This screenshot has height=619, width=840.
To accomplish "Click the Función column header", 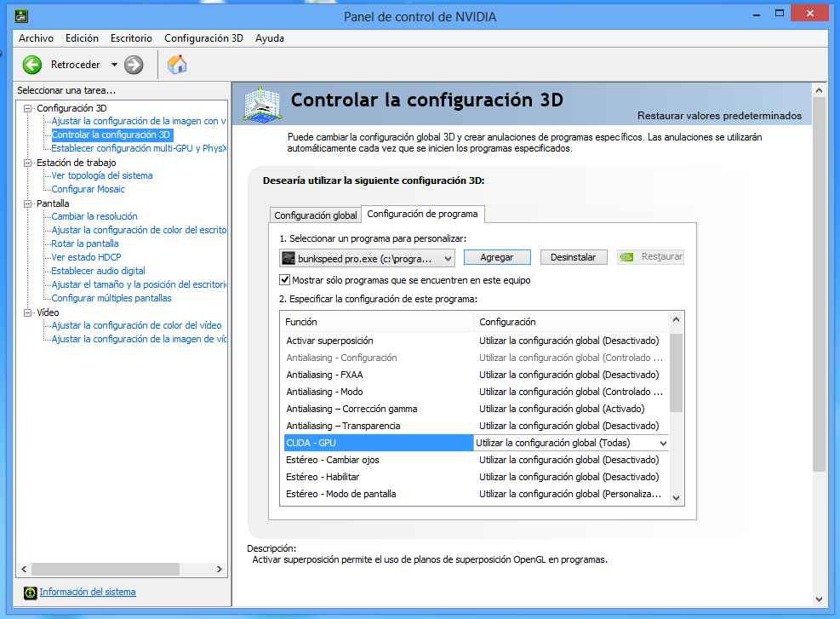I will coord(377,322).
